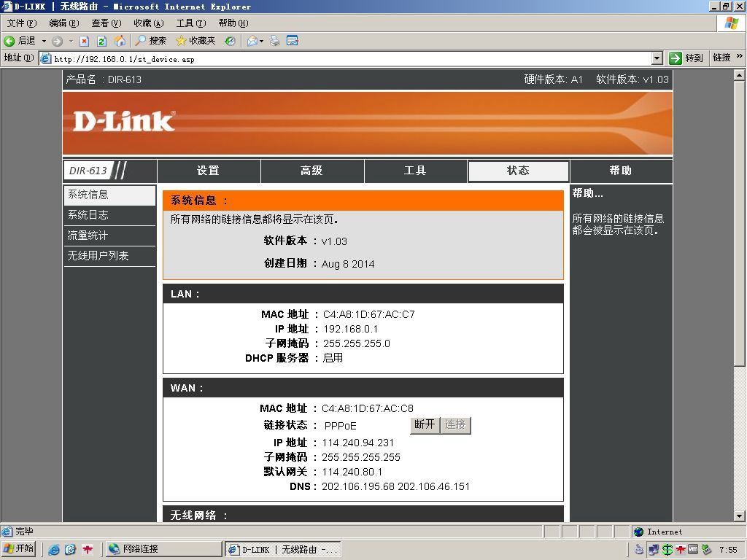The width and height of the screenshot is (747, 560).
Task: Switch to the 高级 tab
Action: [x=311, y=171]
